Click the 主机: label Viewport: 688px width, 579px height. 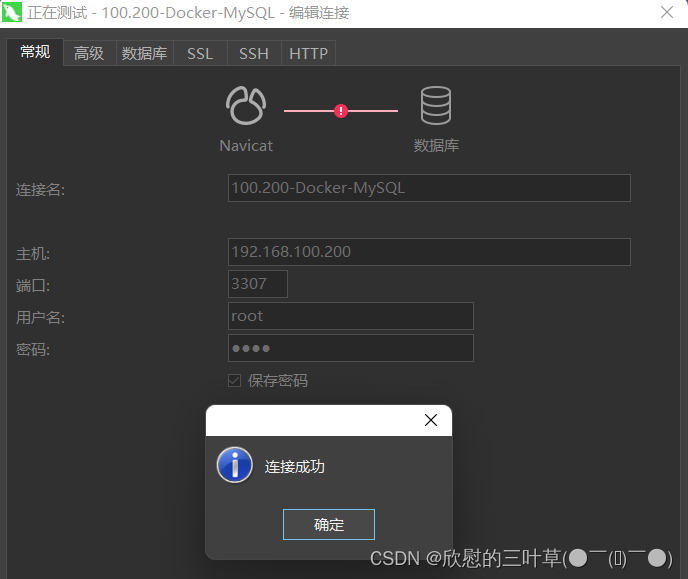point(33,254)
